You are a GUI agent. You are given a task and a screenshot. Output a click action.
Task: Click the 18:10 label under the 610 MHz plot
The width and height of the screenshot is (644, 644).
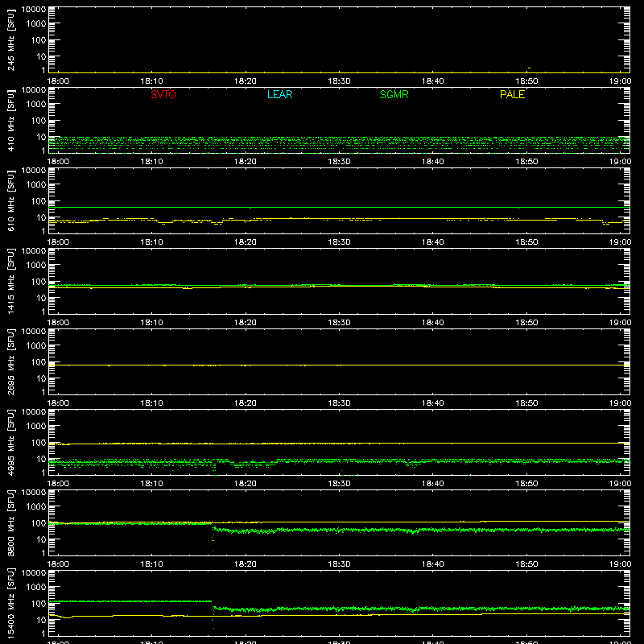pyautogui.click(x=152, y=242)
